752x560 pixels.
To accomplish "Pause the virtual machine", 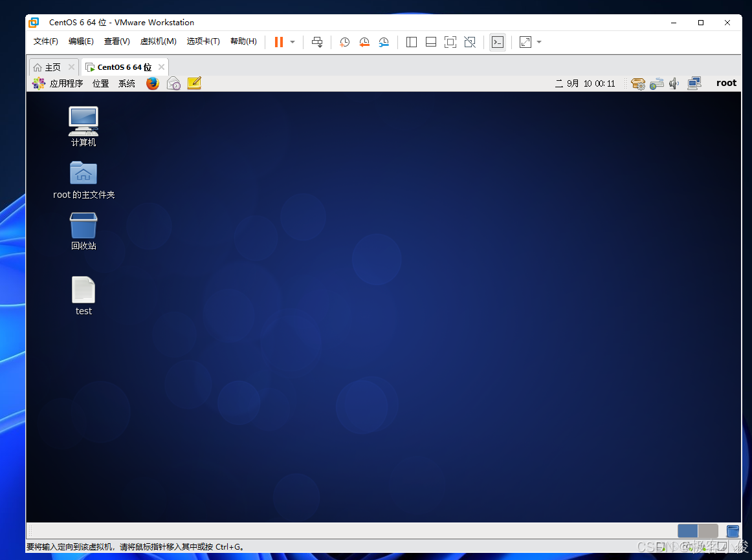I will coord(279,42).
